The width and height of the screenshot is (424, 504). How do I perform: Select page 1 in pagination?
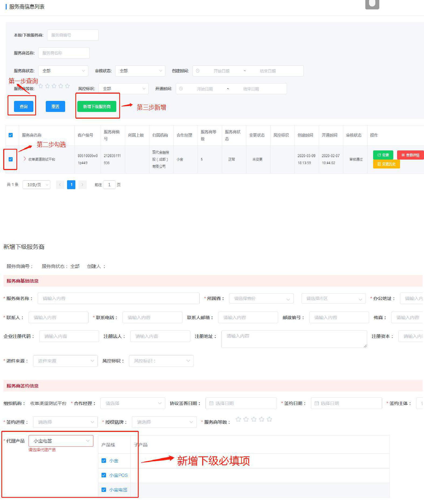71,185
